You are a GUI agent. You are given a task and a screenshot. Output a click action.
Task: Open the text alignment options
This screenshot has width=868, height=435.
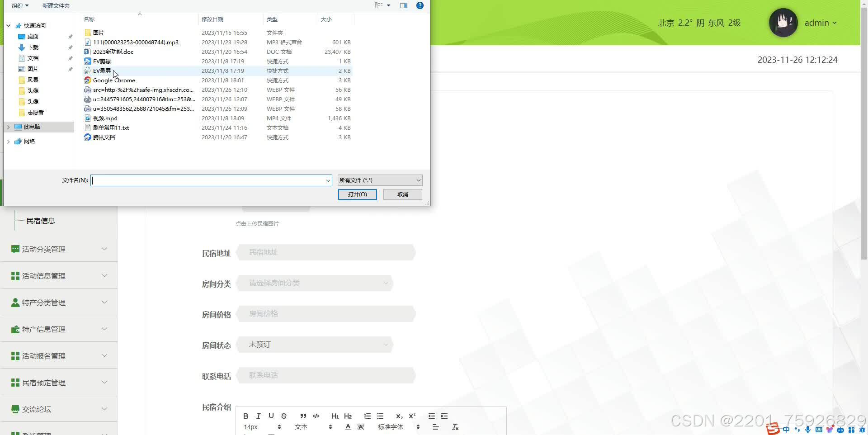pos(435,427)
